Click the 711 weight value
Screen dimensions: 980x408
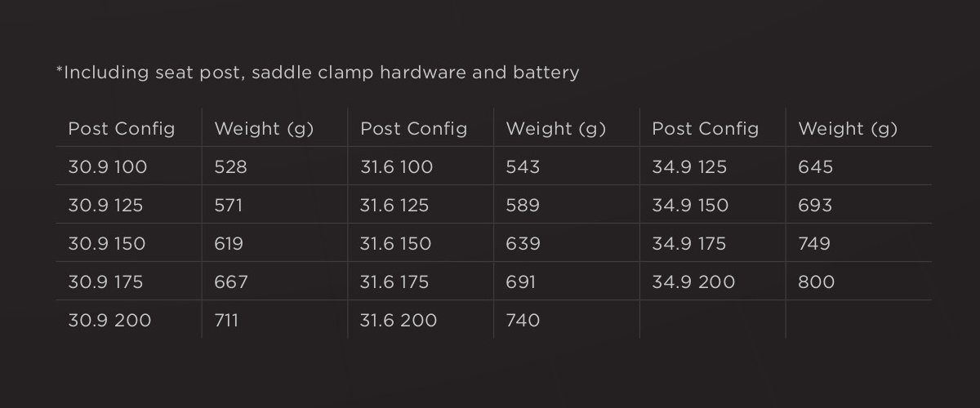226,321
